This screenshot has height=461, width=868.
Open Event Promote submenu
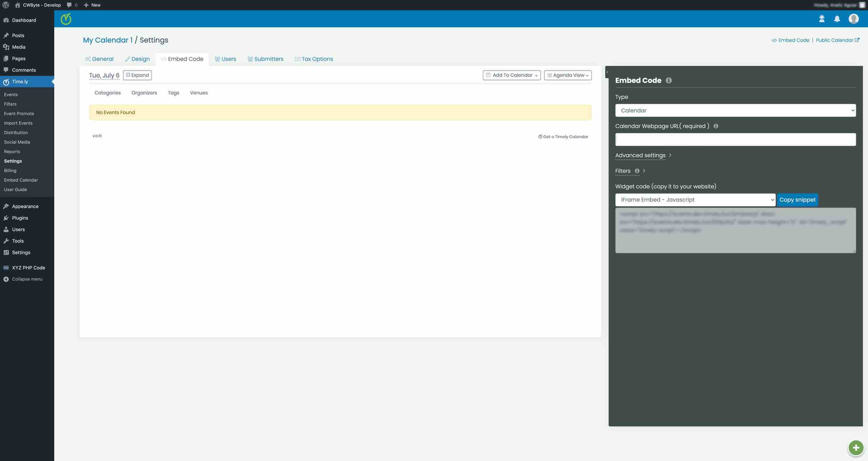tap(19, 114)
